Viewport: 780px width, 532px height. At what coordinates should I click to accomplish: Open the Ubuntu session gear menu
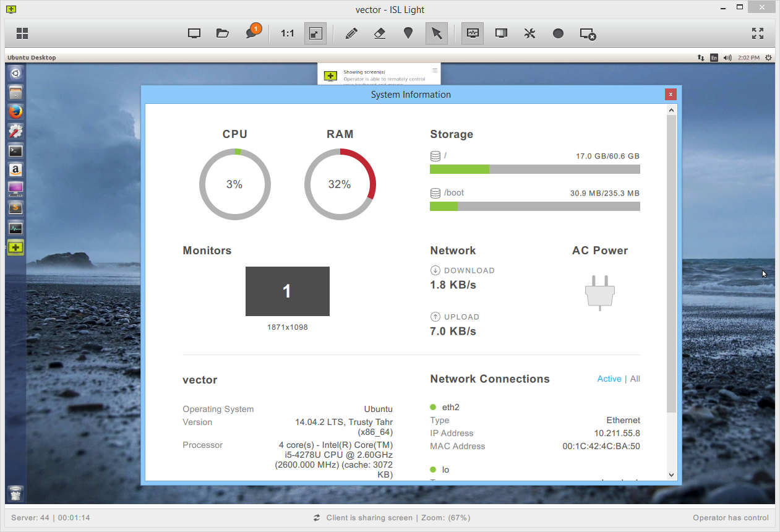pos(768,58)
